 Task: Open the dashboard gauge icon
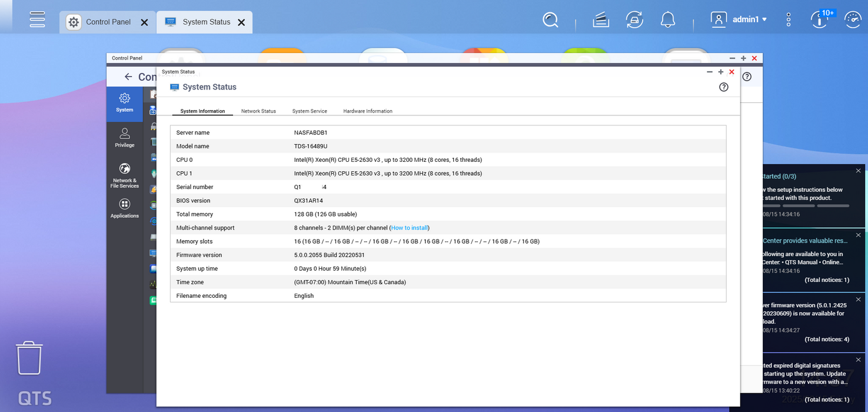(x=853, y=20)
